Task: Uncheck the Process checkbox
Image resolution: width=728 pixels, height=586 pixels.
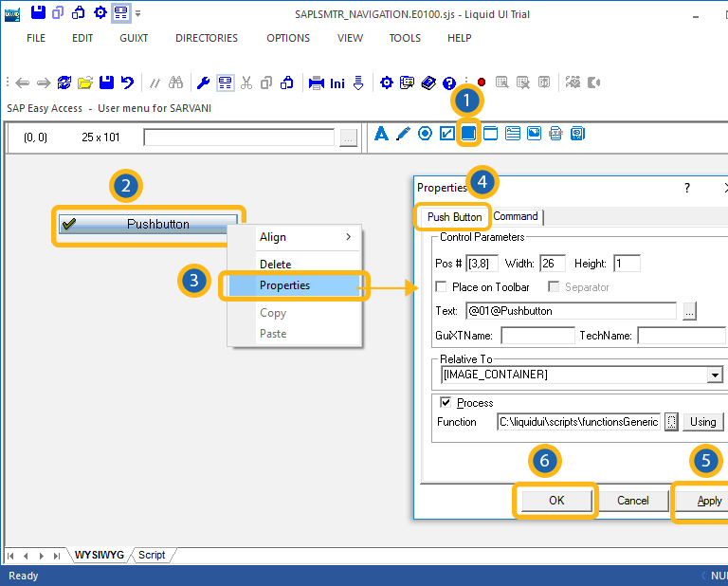Action: (446, 403)
